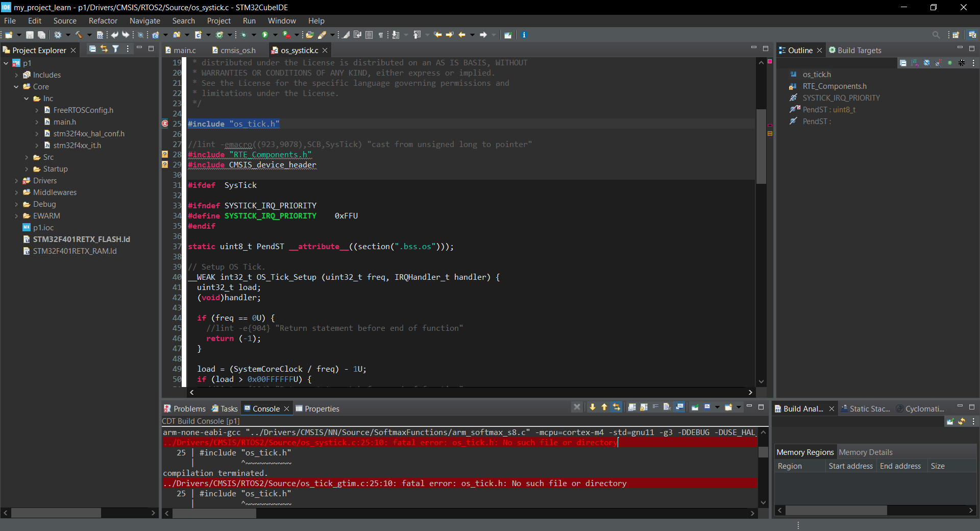The height and width of the screenshot is (531, 980).
Task: Click Refresh icon in Build Analyzer panel
Action: pos(962,421)
